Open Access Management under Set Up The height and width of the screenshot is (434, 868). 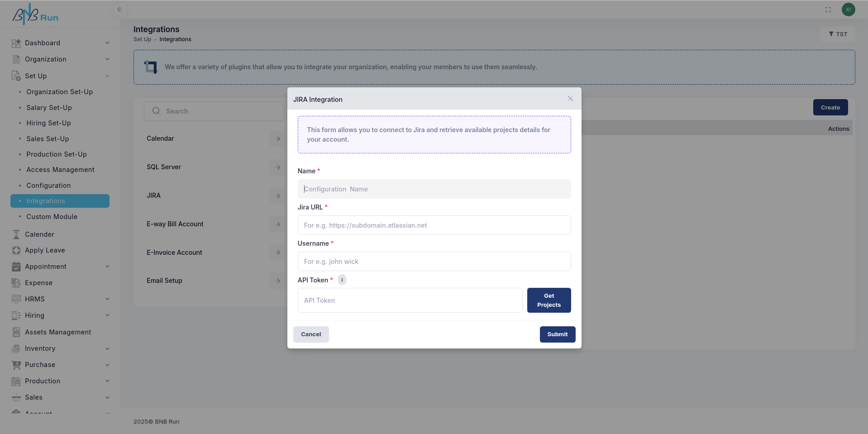coord(60,170)
